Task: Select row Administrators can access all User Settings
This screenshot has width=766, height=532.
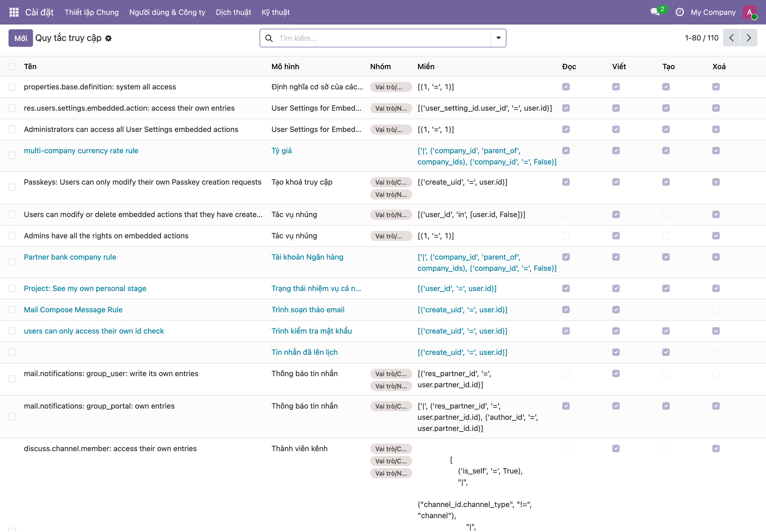Action: [12, 129]
